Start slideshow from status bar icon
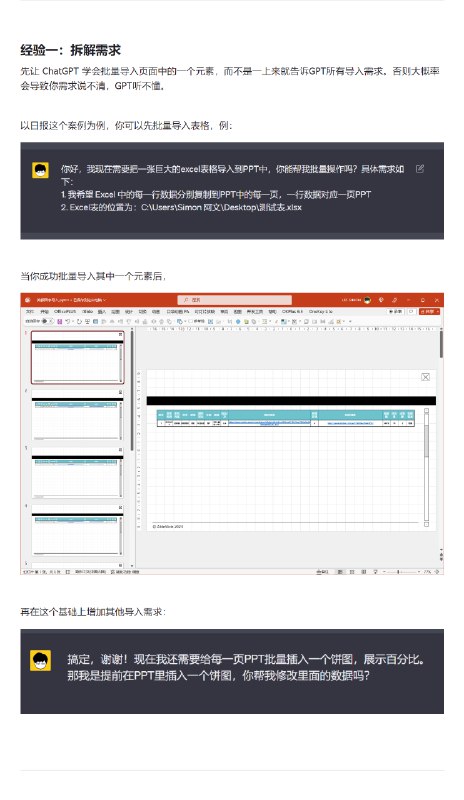Viewport: 464px width, 800px height. [x=375, y=572]
